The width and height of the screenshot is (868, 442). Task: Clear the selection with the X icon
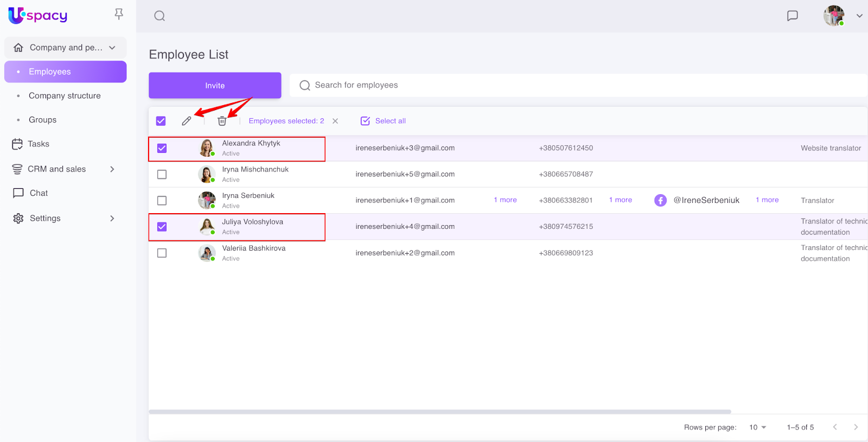(x=335, y=121)
